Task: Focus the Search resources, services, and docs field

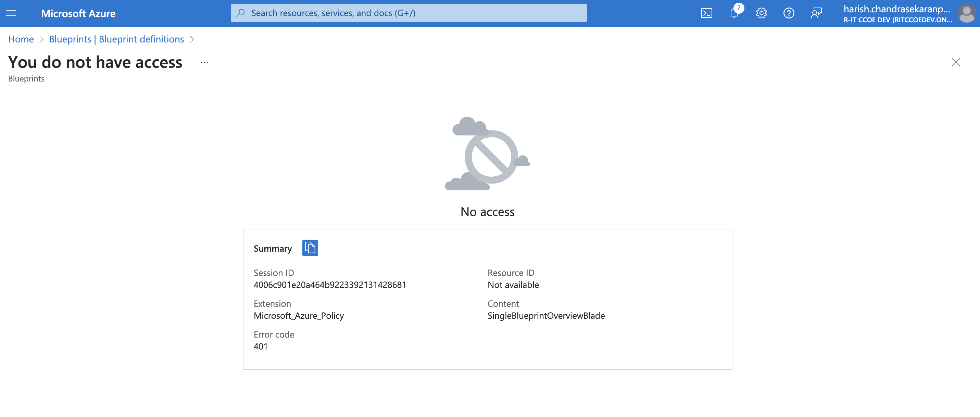Action: pyautogui.click(x=409, y=13)
